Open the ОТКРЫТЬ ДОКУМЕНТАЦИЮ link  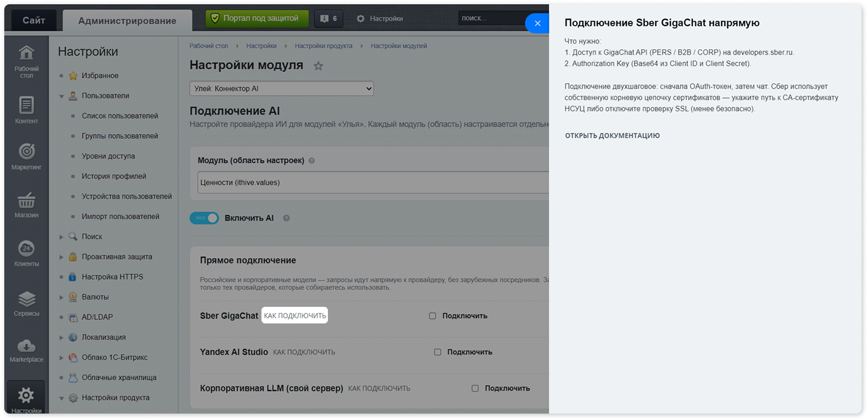(x=612, y=136)
